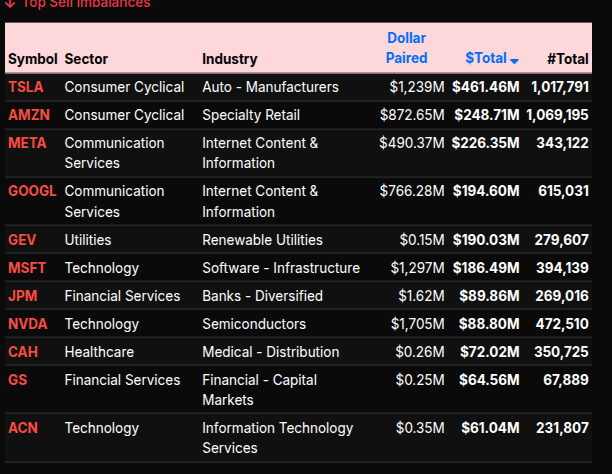Open the TSLA symbol link
612x474 pixels.
tap(26, 87)
